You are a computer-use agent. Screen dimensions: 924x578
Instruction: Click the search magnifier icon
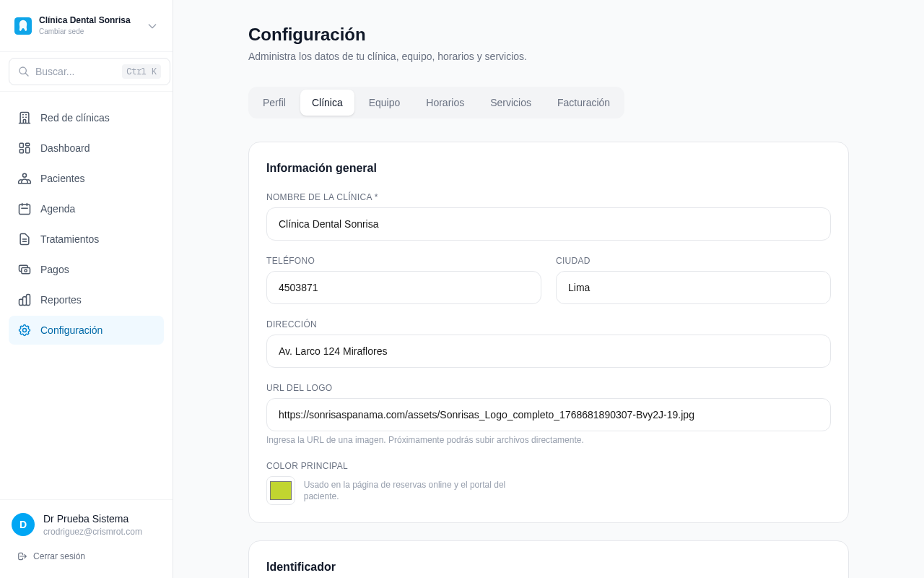(24, 72)
